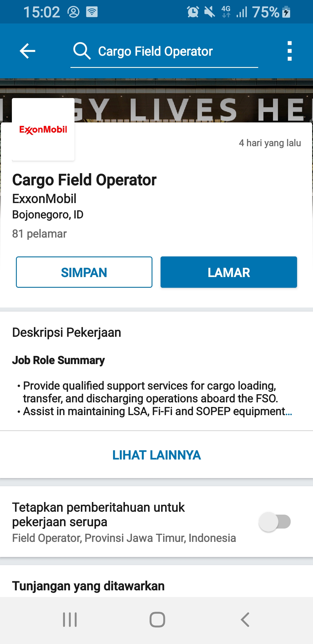Tap the search magnifier icon
Viewport: 313px width, 644px height.
[x=82, y=51]
